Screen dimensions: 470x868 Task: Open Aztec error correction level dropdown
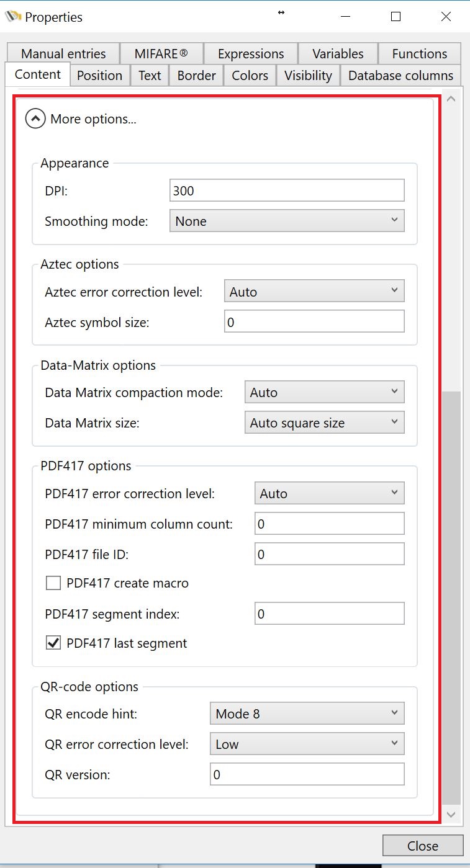pos(314,292)
